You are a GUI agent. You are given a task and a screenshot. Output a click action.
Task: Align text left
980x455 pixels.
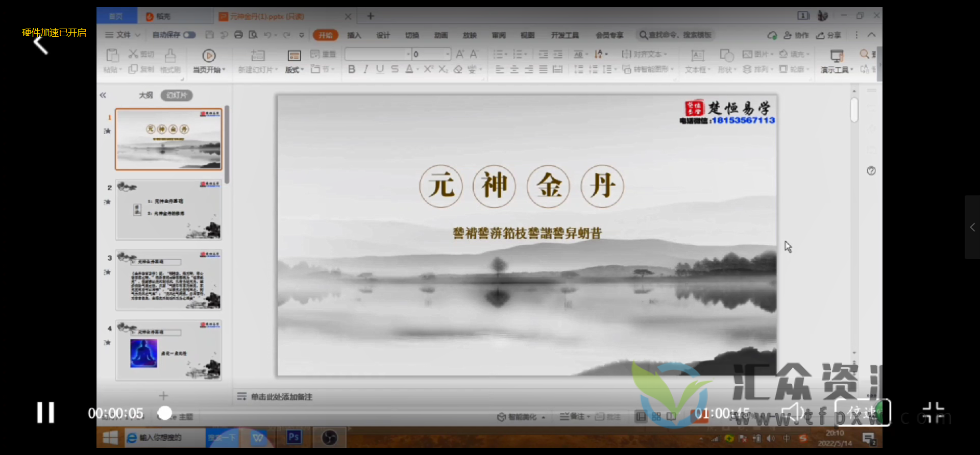pos(500,69)
